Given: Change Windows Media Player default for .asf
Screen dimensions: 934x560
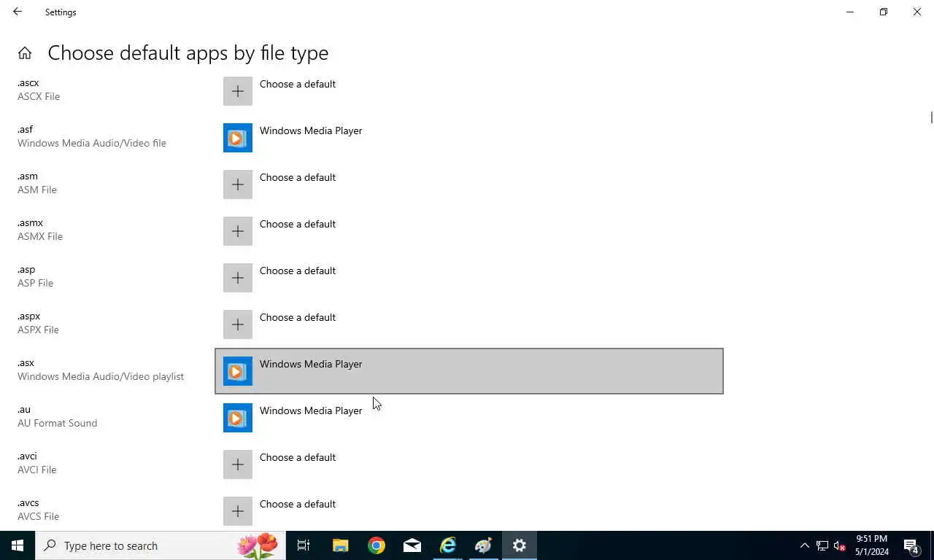Looking at the screenshot, I should coord(469,138).
